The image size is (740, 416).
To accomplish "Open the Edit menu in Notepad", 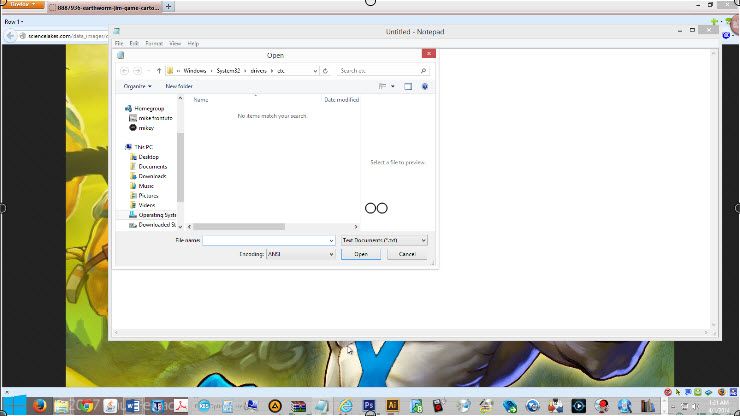I will click(134, 43).
